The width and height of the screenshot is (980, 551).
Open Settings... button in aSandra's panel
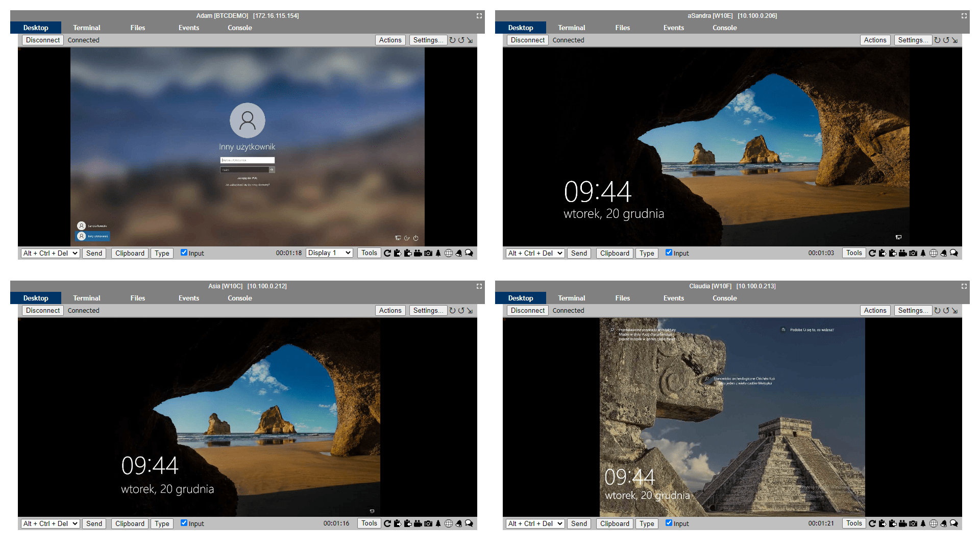pyautogui.click(x=913, y=40)
